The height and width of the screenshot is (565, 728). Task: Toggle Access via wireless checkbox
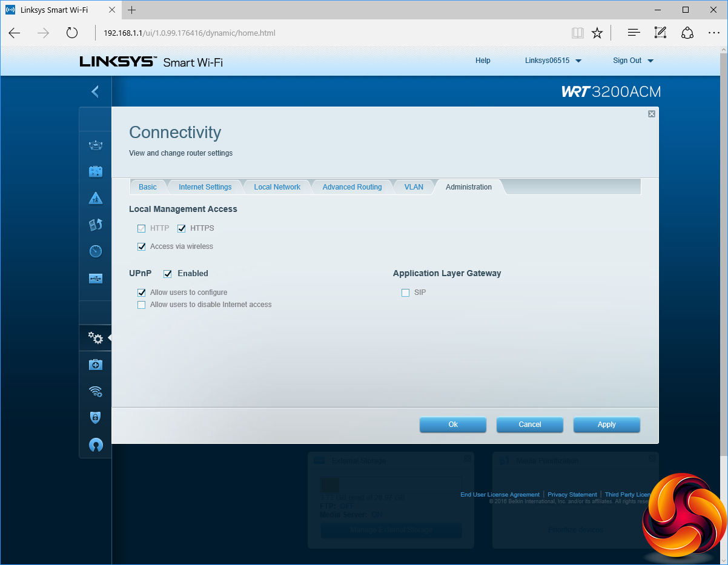[142, 246]
